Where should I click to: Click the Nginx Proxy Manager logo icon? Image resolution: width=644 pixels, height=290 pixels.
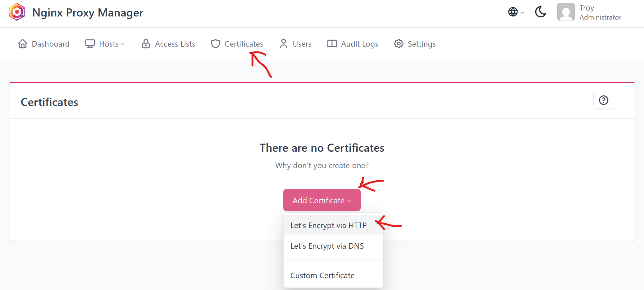point(17,12)
